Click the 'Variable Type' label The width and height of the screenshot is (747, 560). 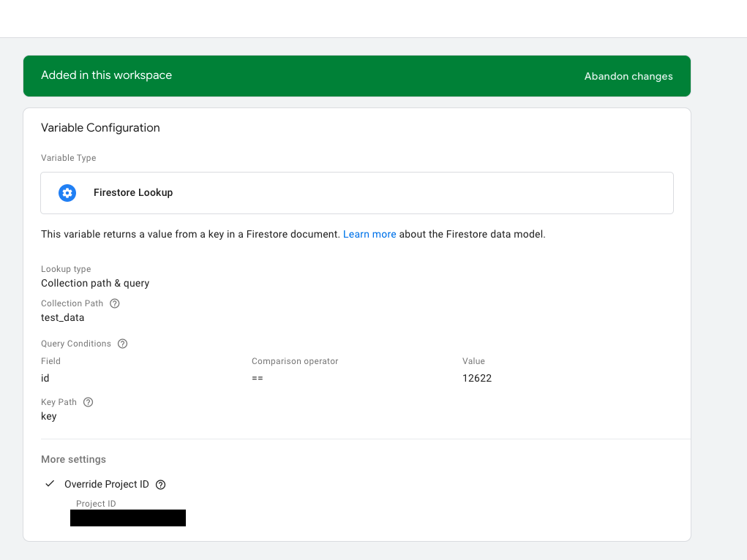[x=69, y=158]
